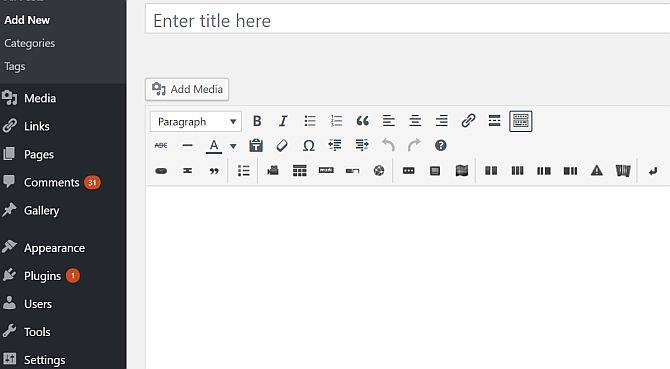Open the Pages menu
Image resolution: width=670 pixels, height=369 pixels.
tap(38, 155)
